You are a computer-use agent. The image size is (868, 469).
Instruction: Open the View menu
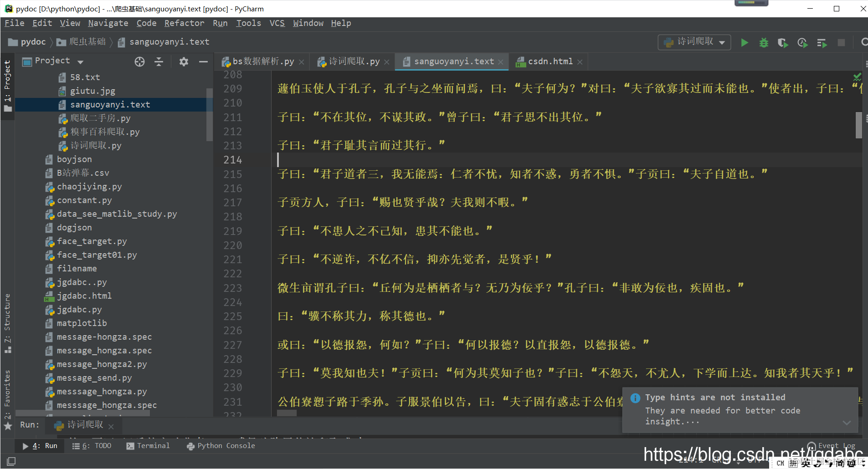(70, 23)
